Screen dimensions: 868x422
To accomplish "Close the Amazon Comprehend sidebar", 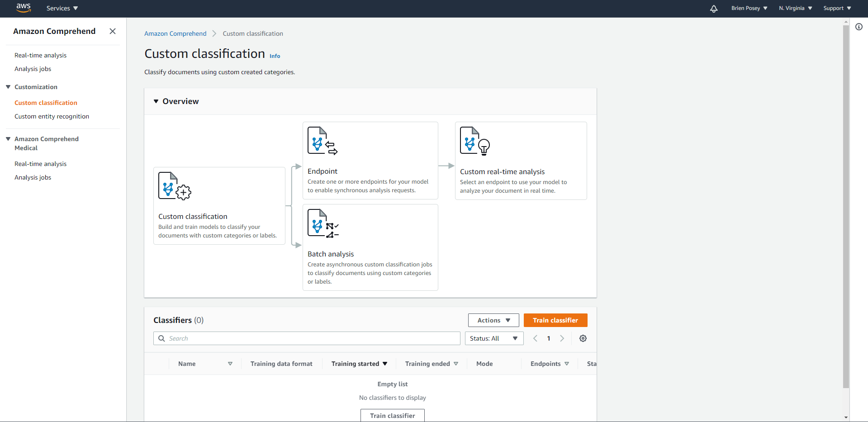I will [113, 31].
